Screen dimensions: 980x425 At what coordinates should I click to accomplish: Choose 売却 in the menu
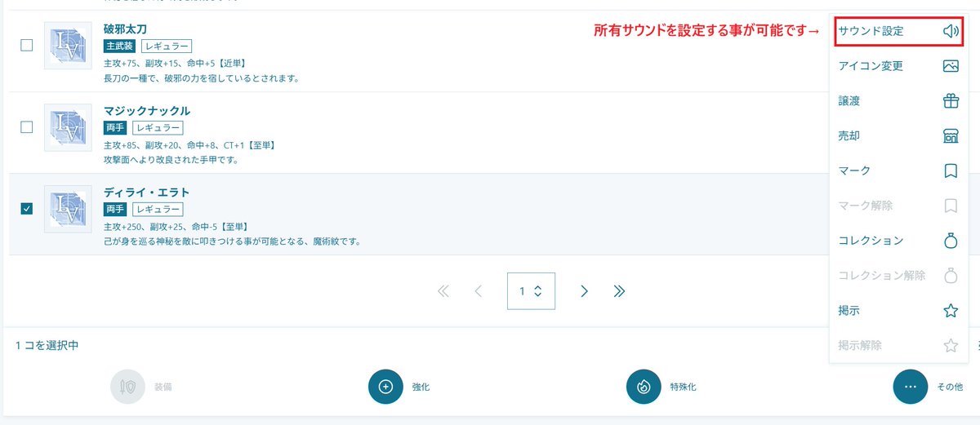tap(898, 136)
